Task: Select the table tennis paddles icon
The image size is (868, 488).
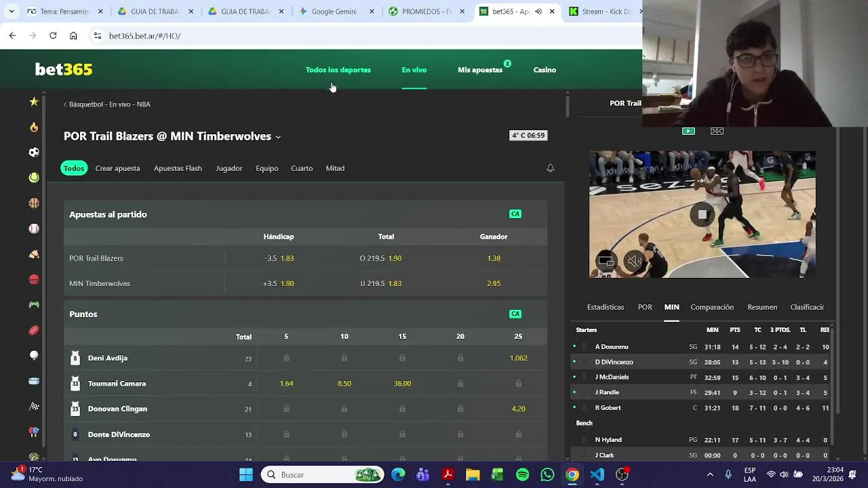Action: [x=34, y=432]
